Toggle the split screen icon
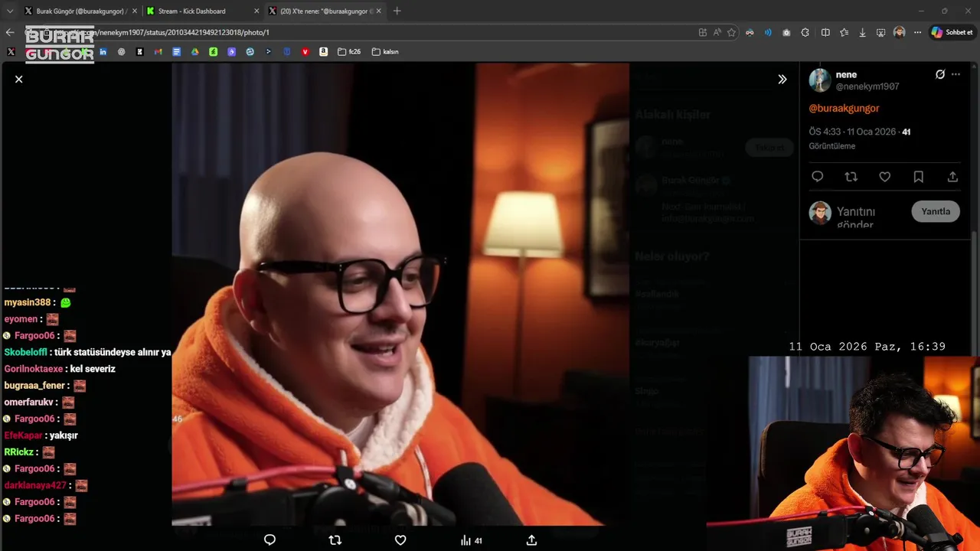The height and width of the screenshot is (551, 980). tap(825, 32)
